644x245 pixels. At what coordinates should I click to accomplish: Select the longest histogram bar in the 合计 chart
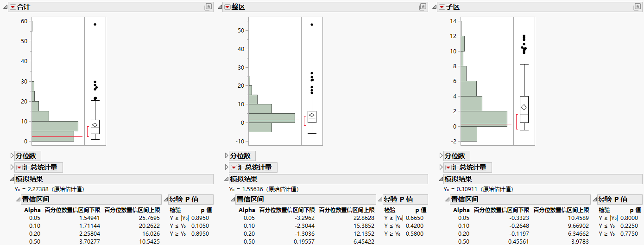pos(55,126)
